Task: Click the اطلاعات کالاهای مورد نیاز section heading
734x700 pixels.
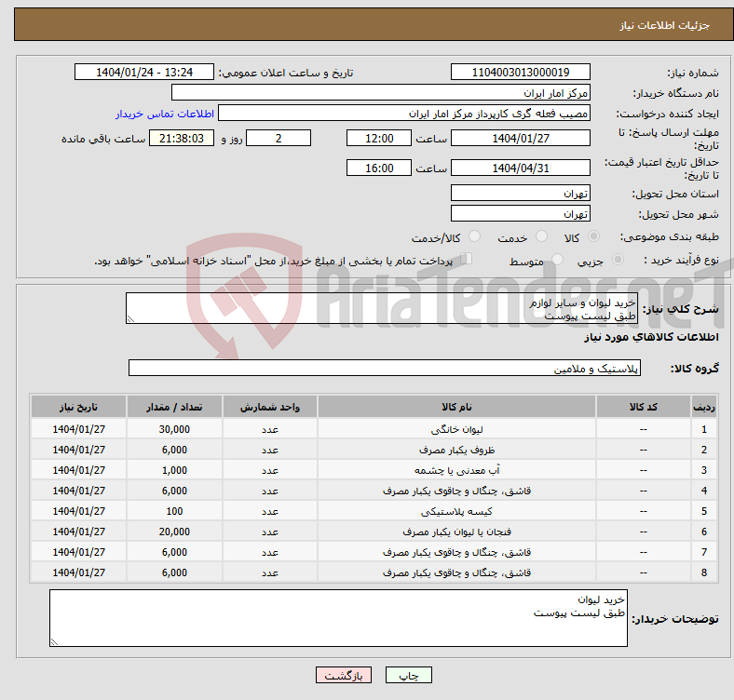Action: 651,337
